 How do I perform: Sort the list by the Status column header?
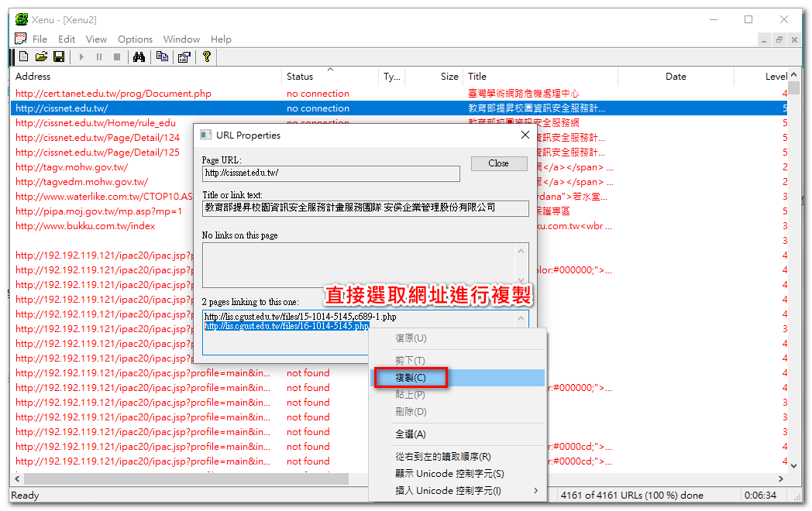point(300,76)
